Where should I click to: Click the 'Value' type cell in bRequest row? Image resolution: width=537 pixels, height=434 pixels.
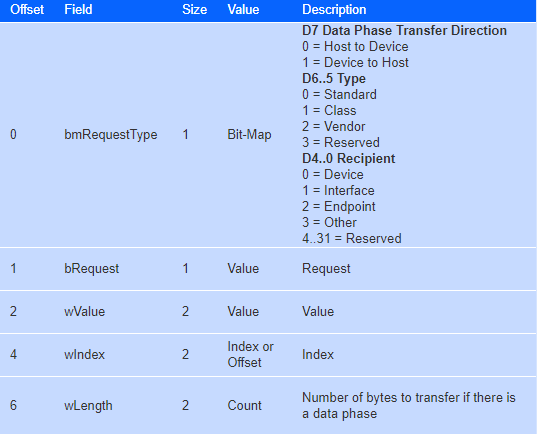pos(243,269)
